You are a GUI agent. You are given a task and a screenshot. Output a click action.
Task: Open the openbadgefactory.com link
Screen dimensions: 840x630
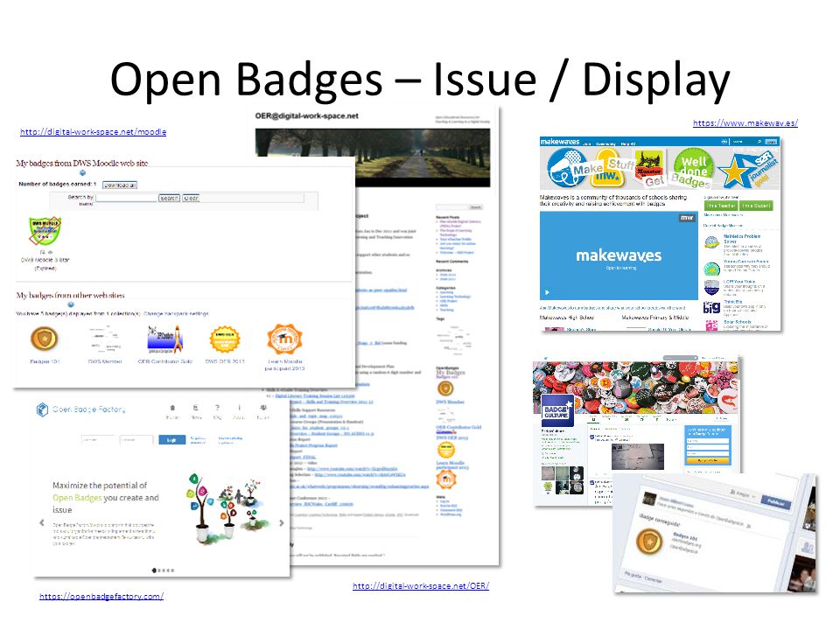[x=101, y=596]
